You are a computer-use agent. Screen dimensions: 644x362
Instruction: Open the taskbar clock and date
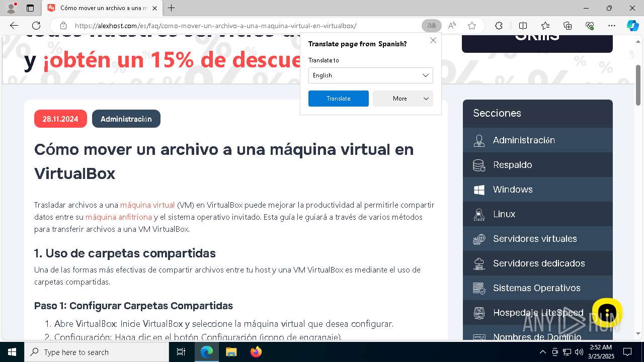click(x=600, y=352)
